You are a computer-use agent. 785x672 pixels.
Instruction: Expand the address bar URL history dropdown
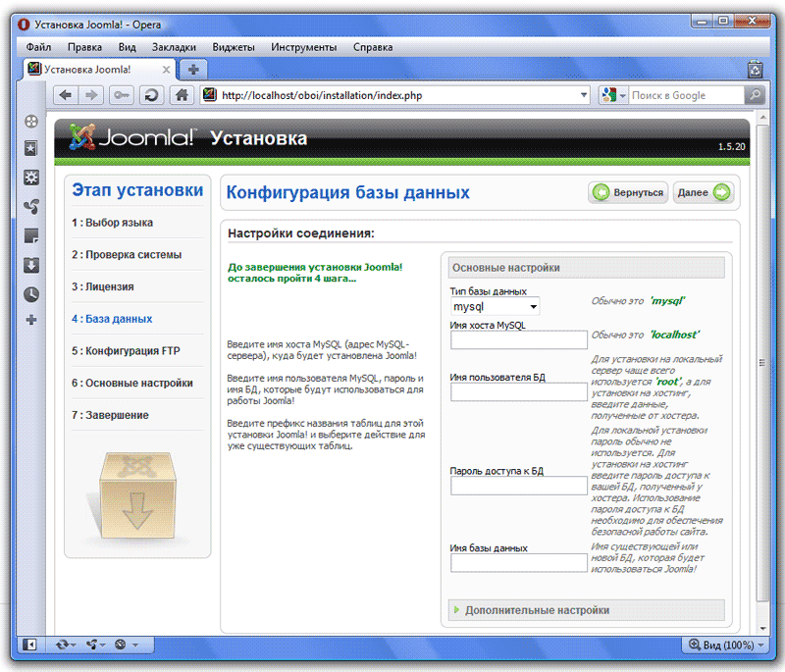point(584,95)
